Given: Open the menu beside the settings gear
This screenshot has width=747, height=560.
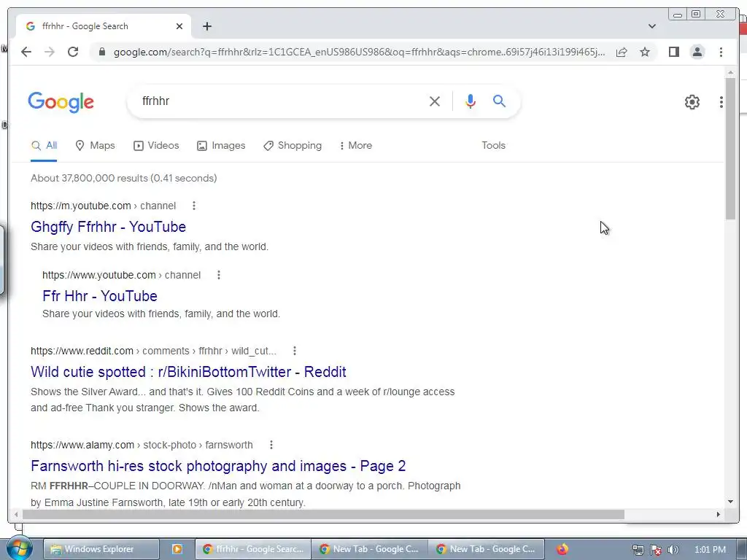Looking at the screenshot, I should click(x=721, y=102).
